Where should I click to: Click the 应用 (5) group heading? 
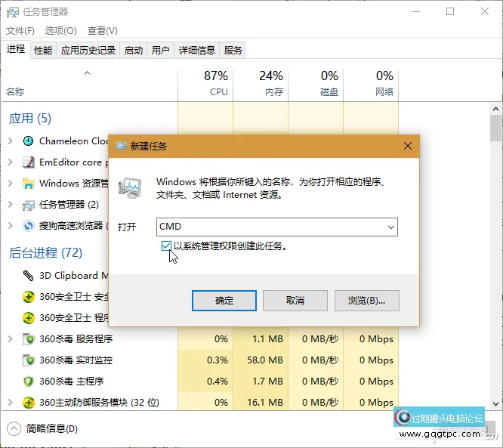(x=30, y=119)
